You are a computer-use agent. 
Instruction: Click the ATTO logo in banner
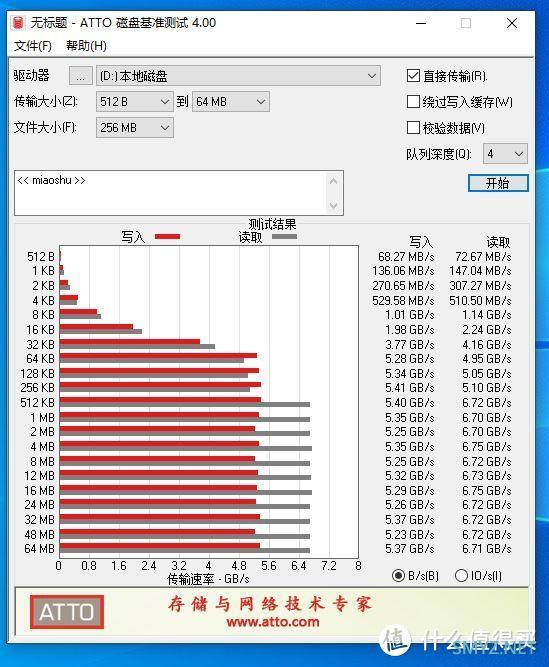(x=67, y=612)
